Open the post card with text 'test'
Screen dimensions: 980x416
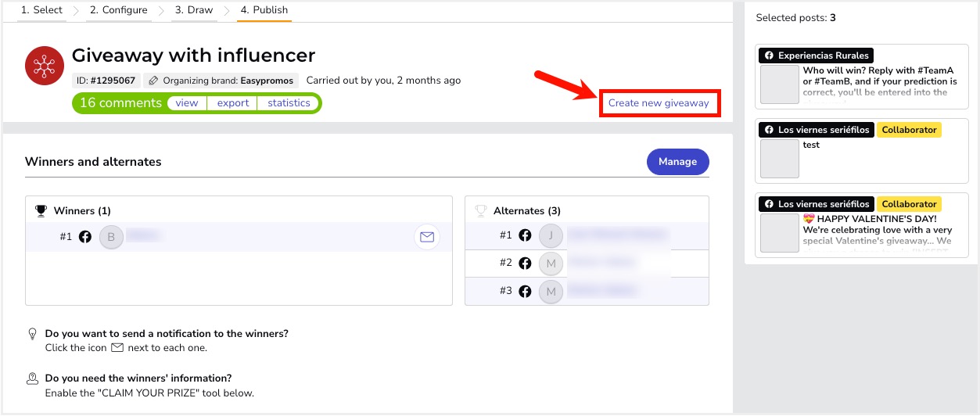[x=862, y=151]
